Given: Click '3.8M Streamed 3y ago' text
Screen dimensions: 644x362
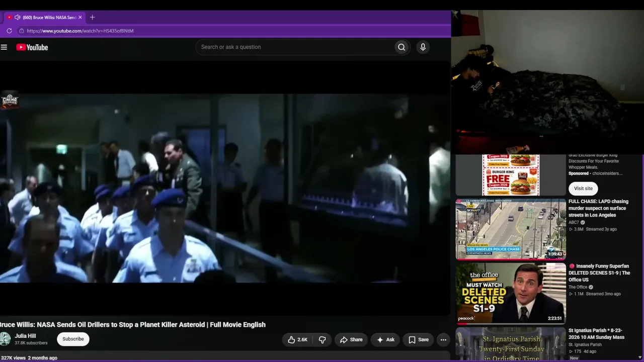Looking at the screenshot, I should (593, 229).
